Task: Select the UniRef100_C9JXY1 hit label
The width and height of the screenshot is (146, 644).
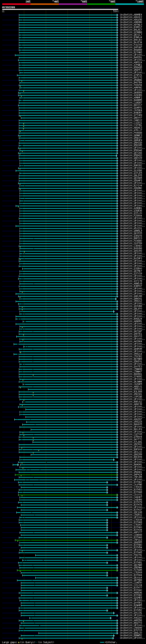Action: point(131,495)
